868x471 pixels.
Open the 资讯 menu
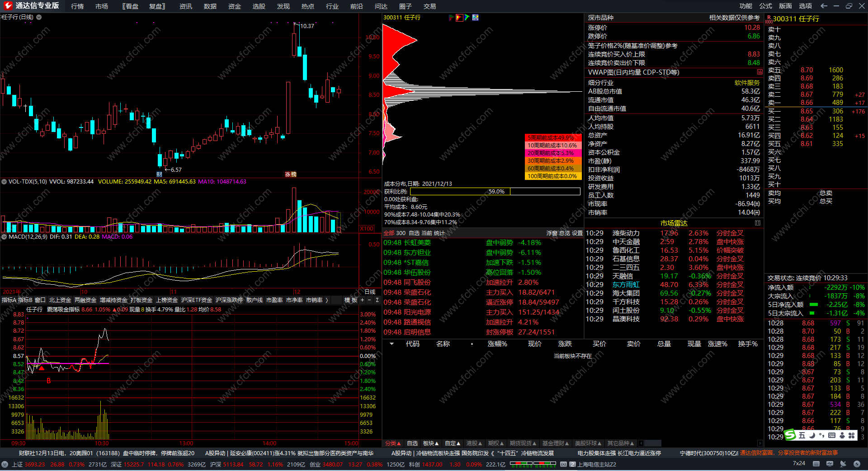[x=186, y=6]
